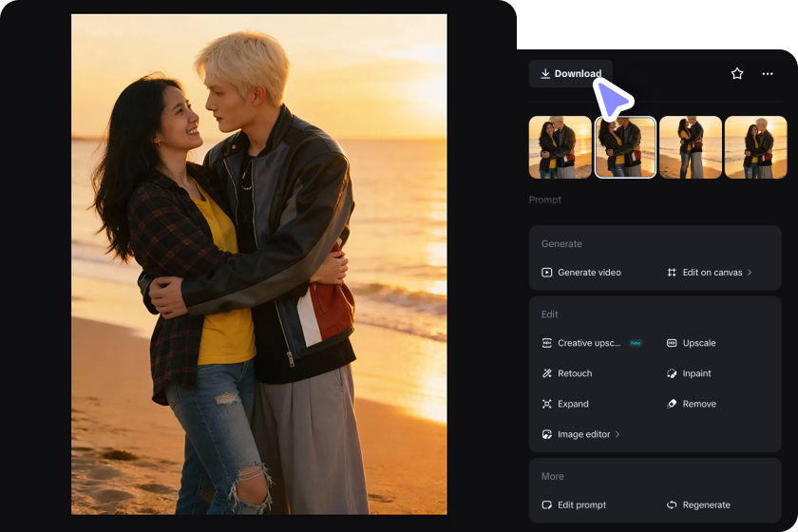
Task: Click the download arrow icon
Action: point(545,74)
